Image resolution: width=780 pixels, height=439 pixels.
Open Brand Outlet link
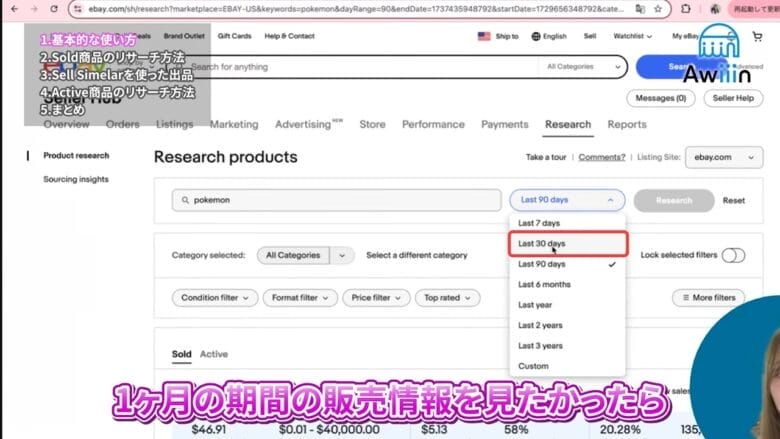tap(184, 36)
